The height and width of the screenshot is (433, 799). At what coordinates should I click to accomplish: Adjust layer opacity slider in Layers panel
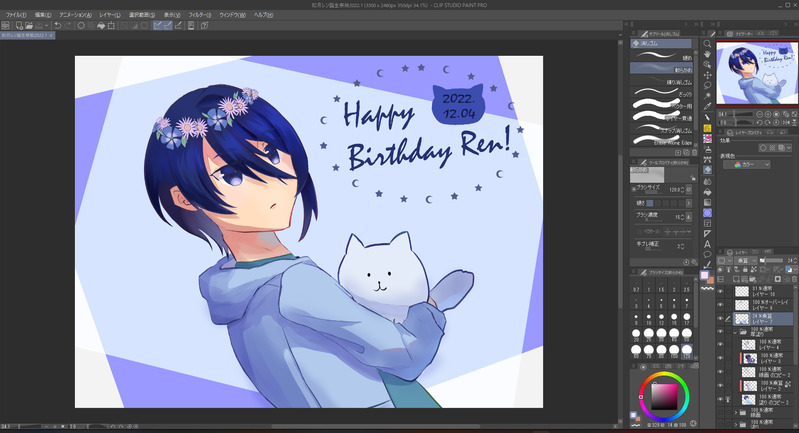(773, 260)
